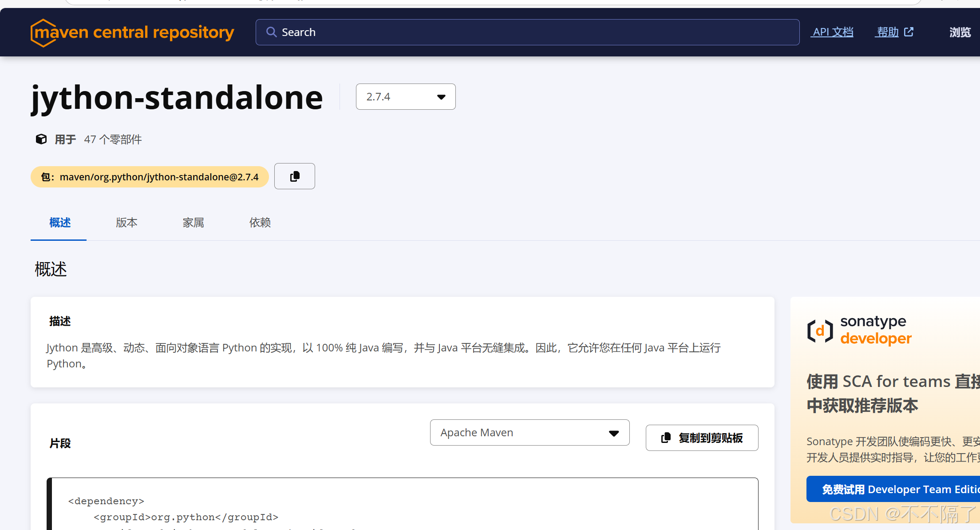Expand the 浏览 navigation menu
Screen dimensions: 980x530
pyautogui.click(x=960, y=32)
